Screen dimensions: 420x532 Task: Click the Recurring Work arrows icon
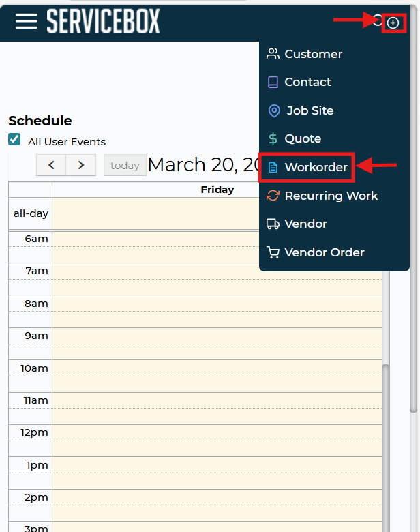pyautogui.click(x=273, y=196)
